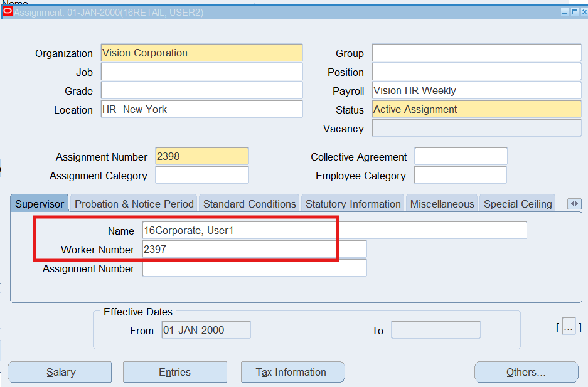The width and height of the screenshot is (588, 387).
Task: Select the supervisor Name field
Action: 334,231
